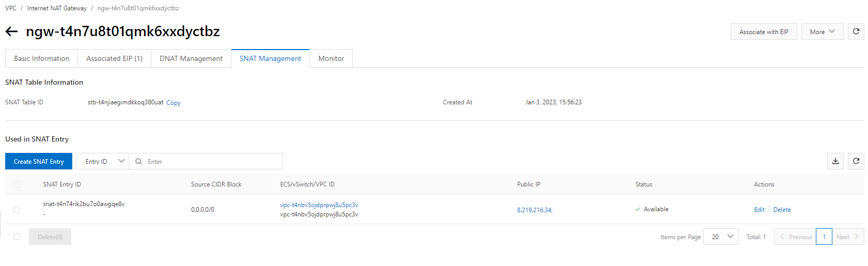Click the back arrow beside gateway name
This screenshot has height=266, width=868.
[11, 32]
